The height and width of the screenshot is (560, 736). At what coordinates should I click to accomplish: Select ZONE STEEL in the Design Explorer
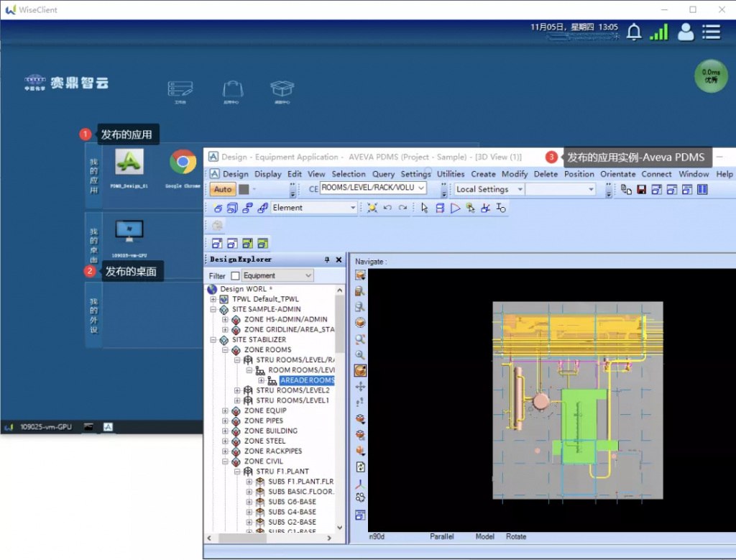pos(264,441)
